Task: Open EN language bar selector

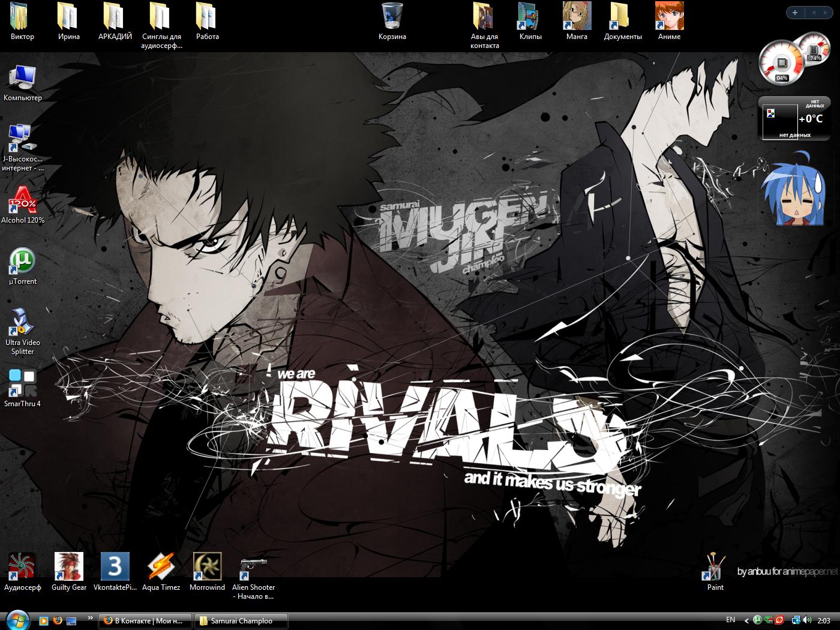Action: [x=730, y=620]
